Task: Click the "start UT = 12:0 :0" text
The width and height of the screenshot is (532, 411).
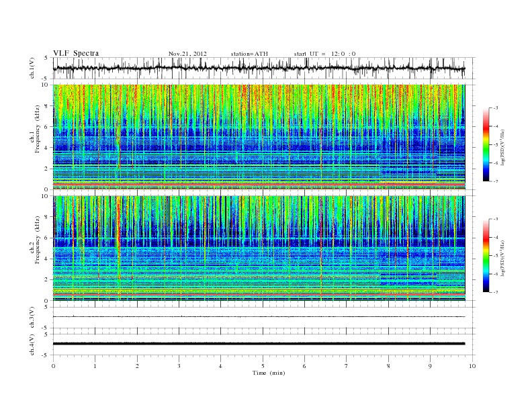Action: 324,54
